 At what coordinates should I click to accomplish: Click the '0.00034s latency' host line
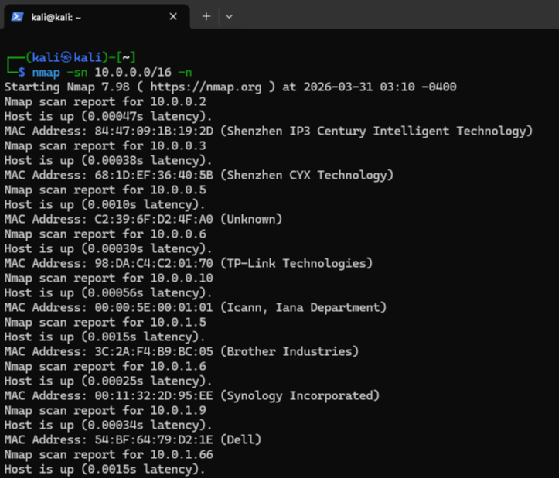(108, 426)
